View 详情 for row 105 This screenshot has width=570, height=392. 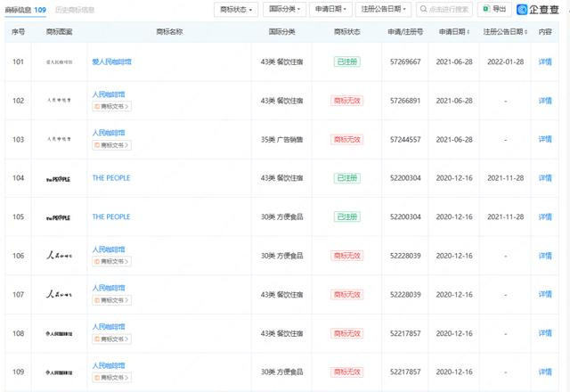pos(545,216)
